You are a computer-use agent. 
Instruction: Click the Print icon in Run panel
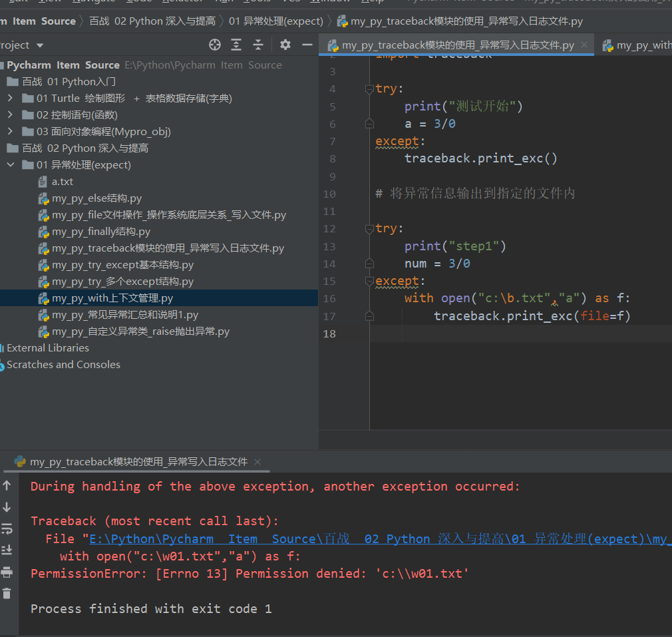[x=7, y=572]
